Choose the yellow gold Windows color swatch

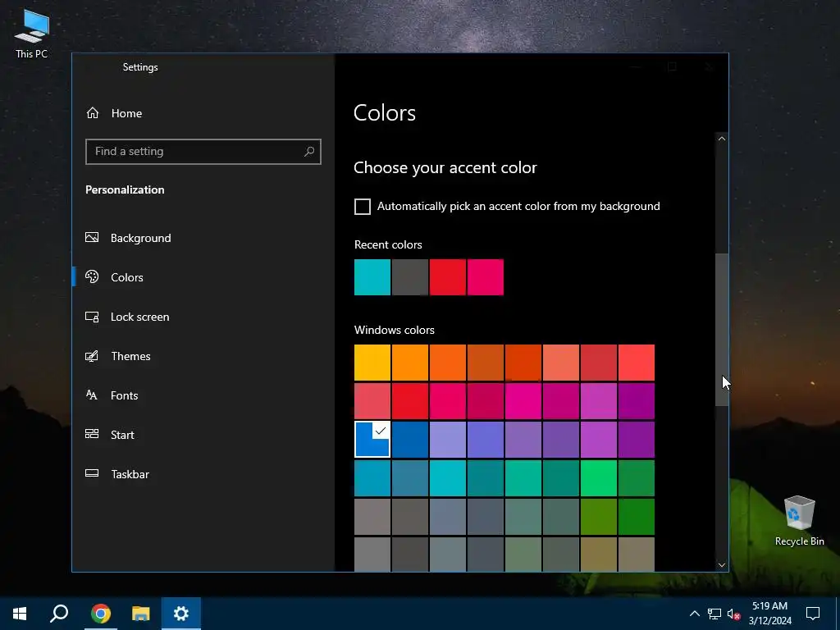coord(372,363)
